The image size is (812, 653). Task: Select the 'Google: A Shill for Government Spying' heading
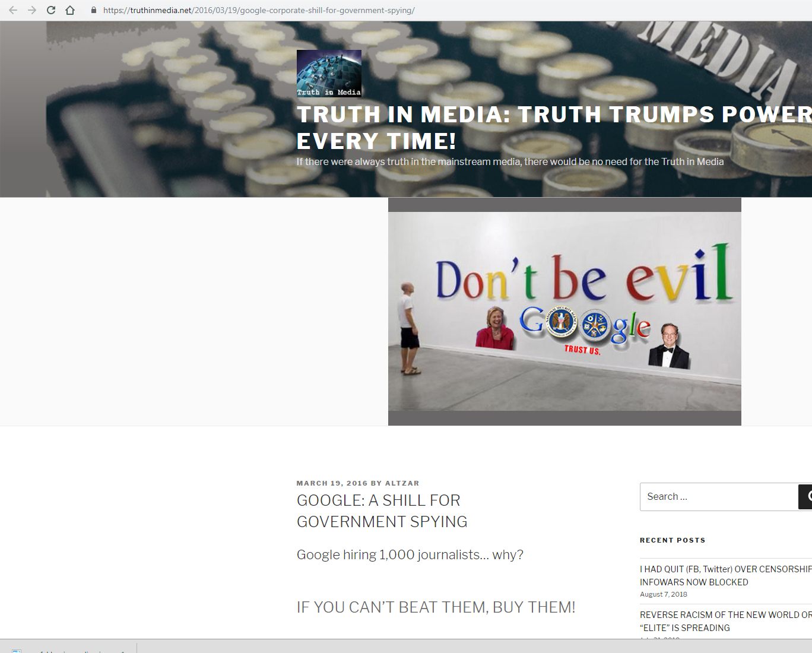pyautogui.click(x=382, y=511)
